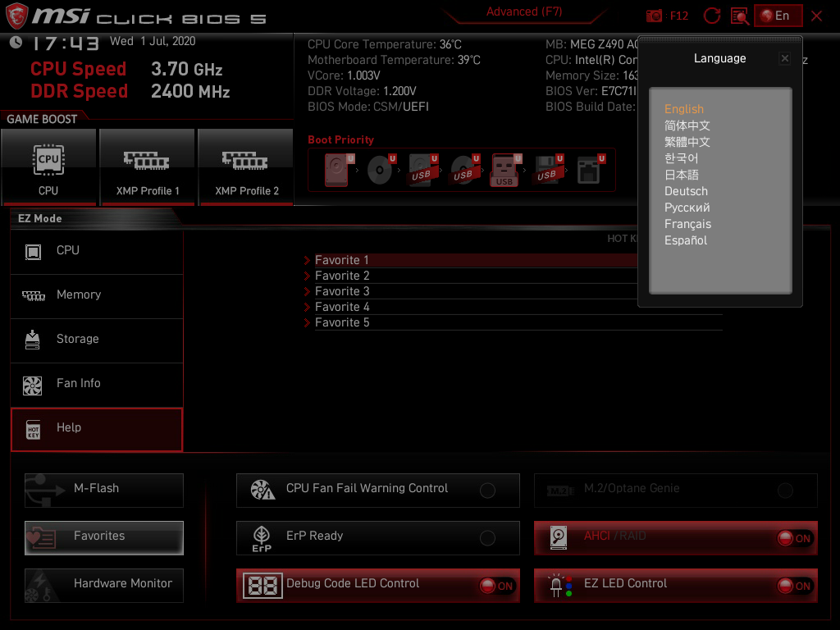Screen dimensions: 840x630
Task: Click the date Wed 1 Jul, 2020
Action: [x=153, y=41]
